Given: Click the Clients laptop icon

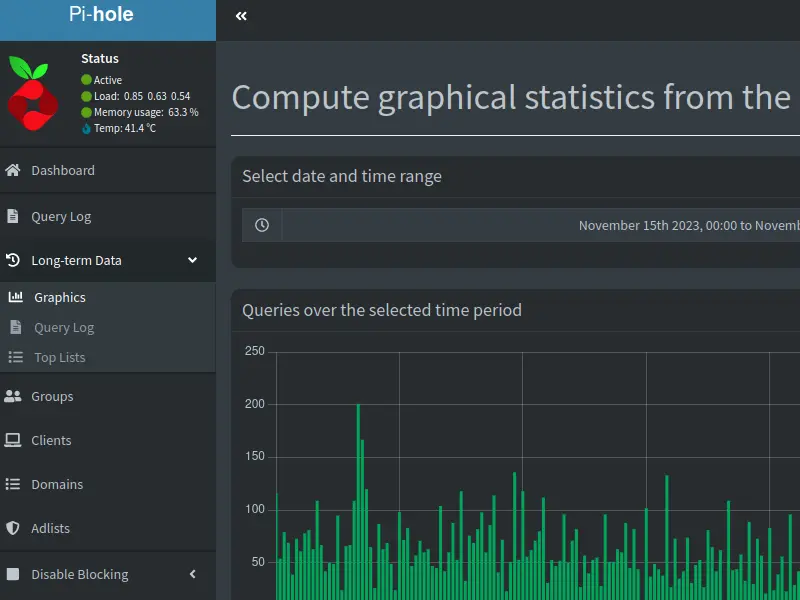Looking at the screenshot, I should point(13,440).
